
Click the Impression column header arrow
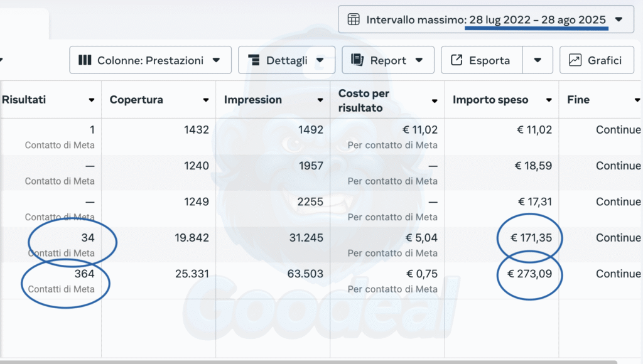coord(320,100)
